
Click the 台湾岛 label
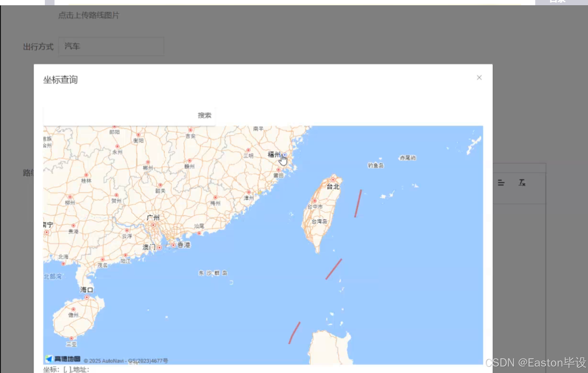[x=319, y=221]
